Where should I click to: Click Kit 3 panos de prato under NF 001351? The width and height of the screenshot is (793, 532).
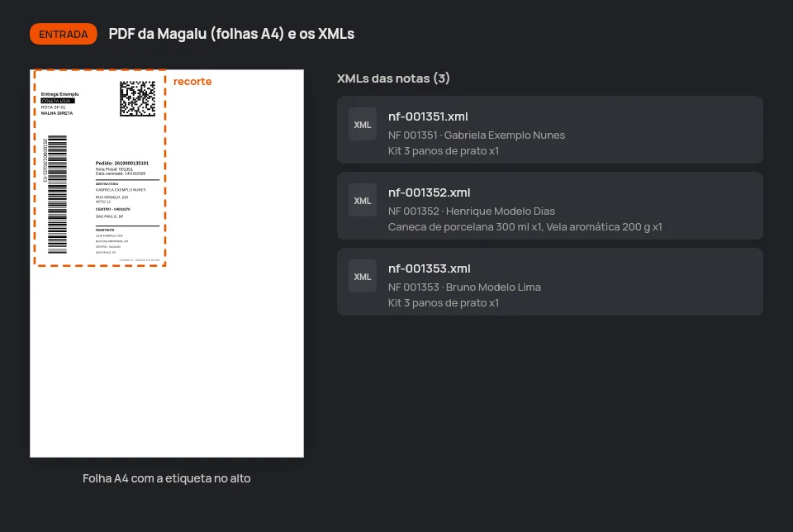[443, 150]
